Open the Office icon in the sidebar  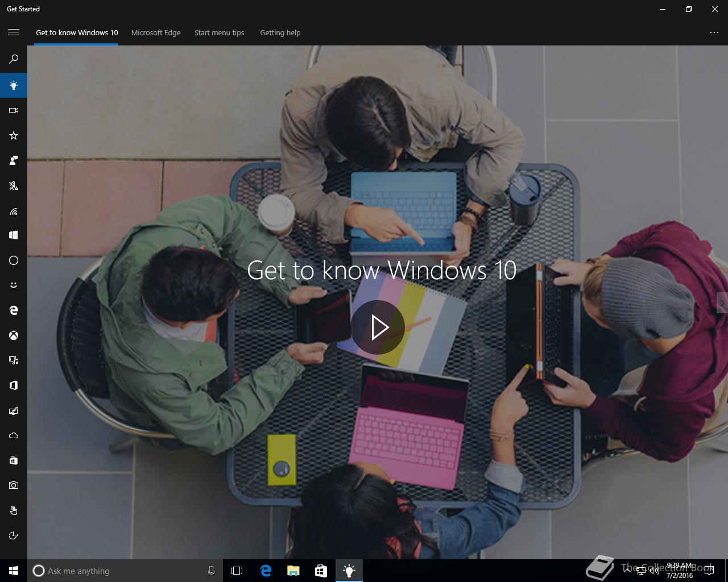(14, 385)
